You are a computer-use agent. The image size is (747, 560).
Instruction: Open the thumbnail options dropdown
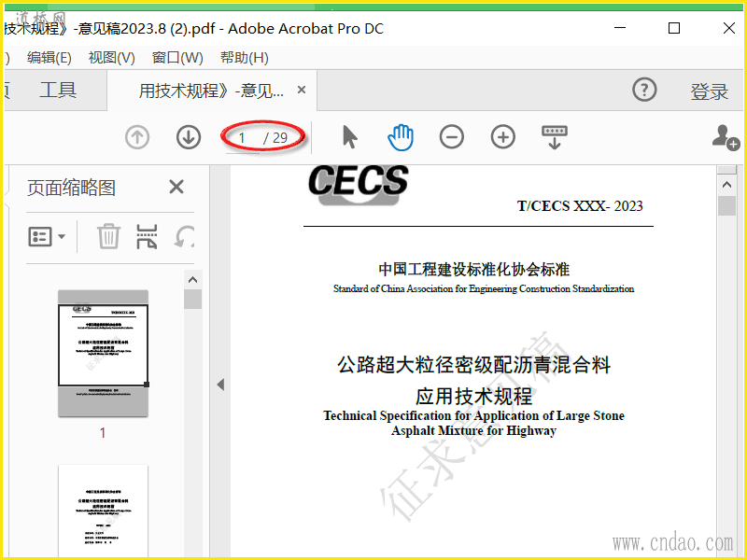46,236
